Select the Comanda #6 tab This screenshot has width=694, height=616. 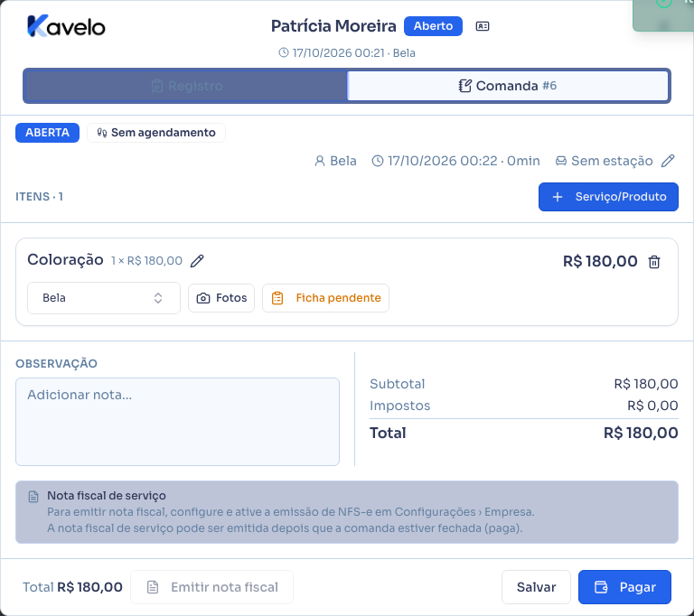pyautogui.click(x=508, y=86)
